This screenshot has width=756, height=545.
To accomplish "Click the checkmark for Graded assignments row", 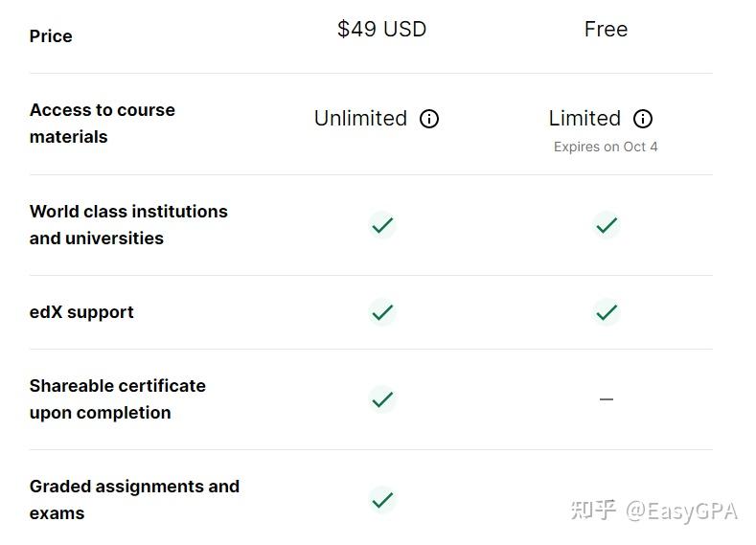I will pyautogui.click(x=382, y=500).
